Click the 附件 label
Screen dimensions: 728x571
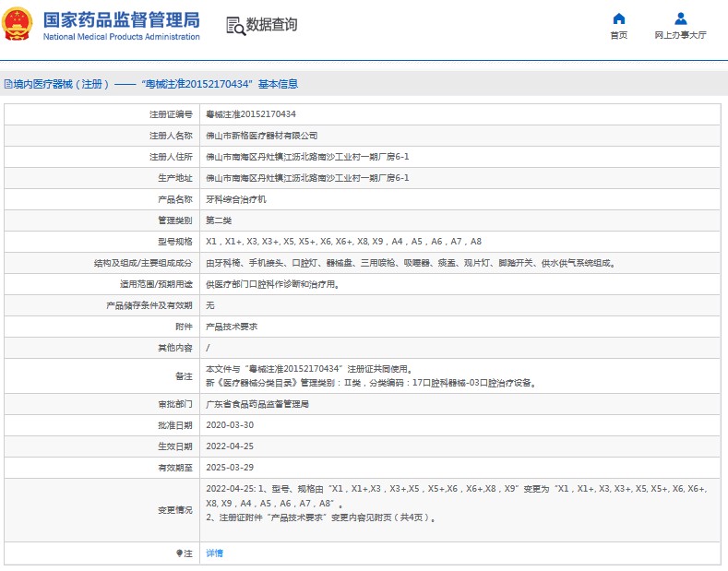[184, 327]
